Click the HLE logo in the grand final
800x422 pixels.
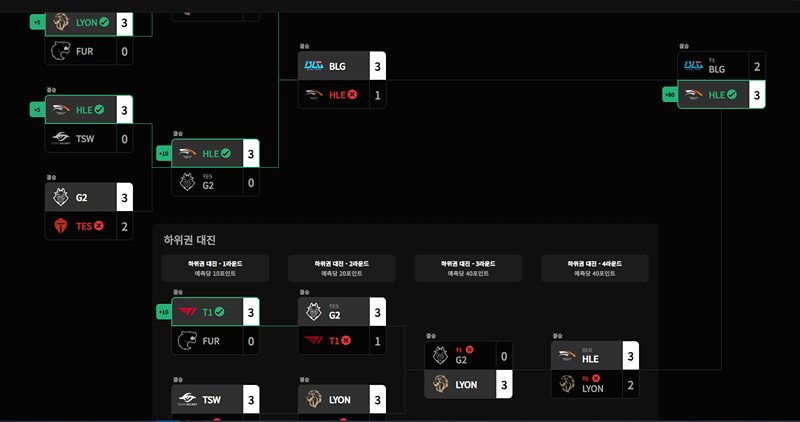point(693,94)
